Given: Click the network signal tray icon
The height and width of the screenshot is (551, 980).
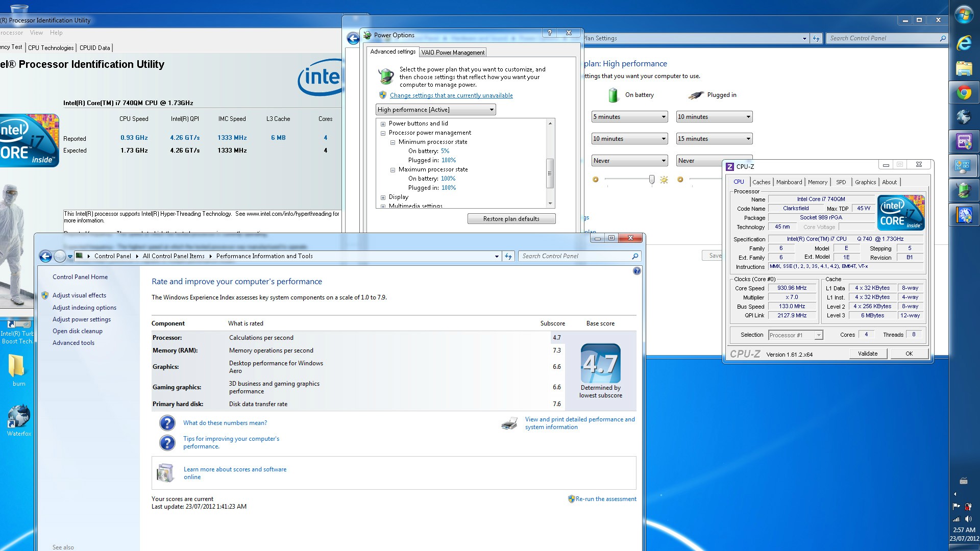Looking at the screenshot, I should pyautogui.click(x=956, y=519).
